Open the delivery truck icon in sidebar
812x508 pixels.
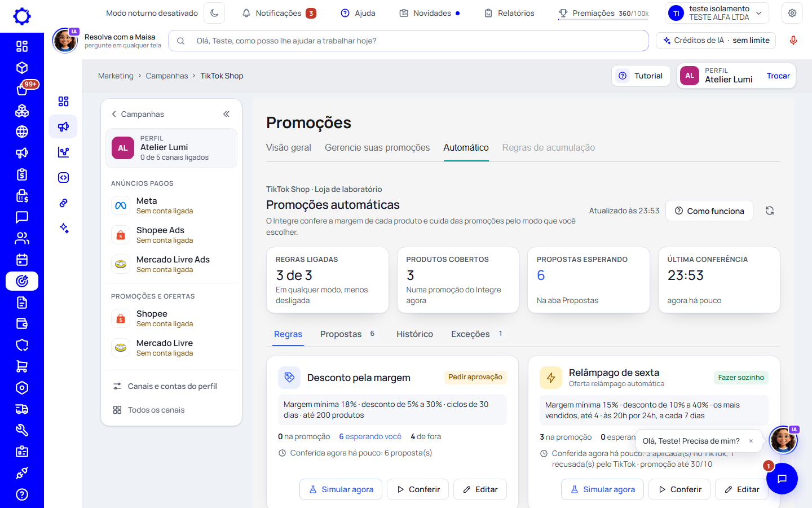click(22, 409)
